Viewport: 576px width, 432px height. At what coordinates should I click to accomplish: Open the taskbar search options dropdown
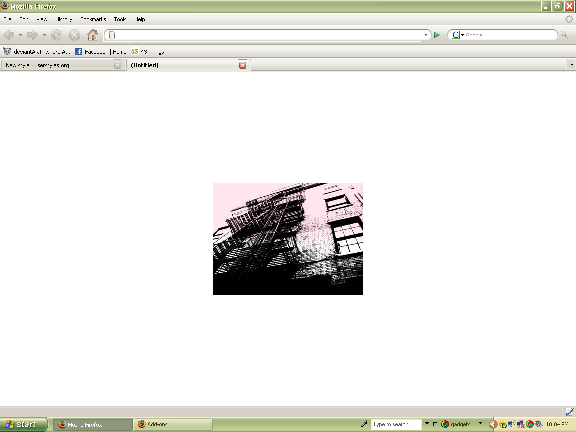[x=426, y=424]
